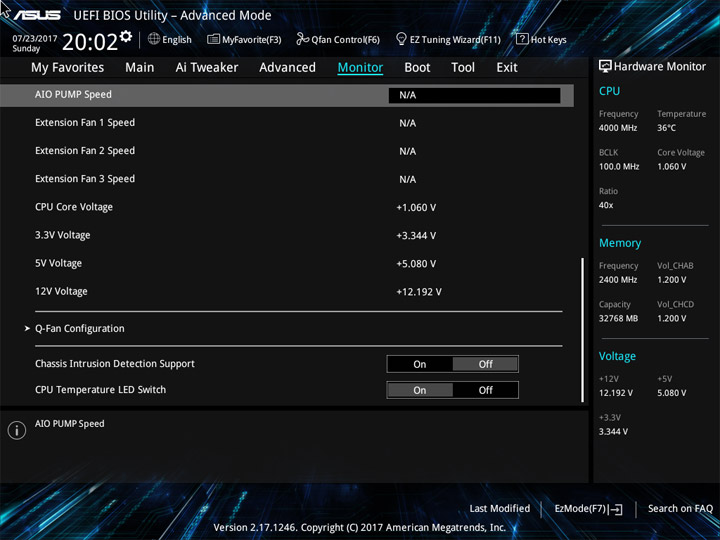Open the Exit tab

click(507, 68)
